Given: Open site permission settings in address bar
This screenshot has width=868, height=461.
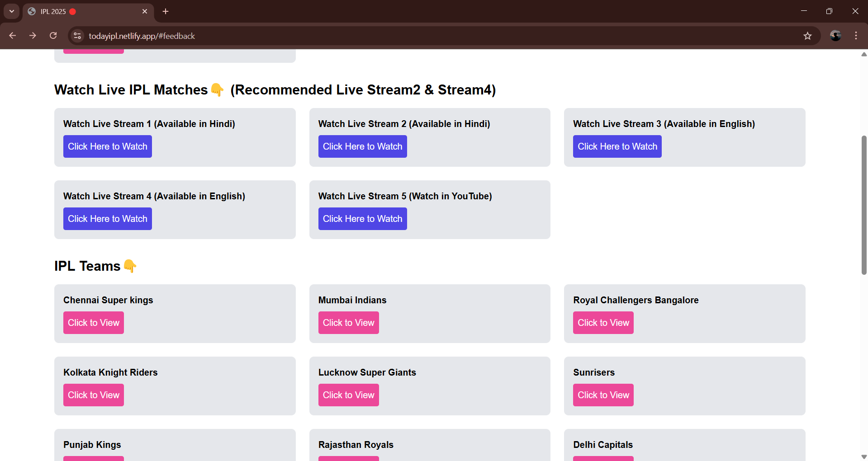Looking at the screenshot, I should coord(77,36).
